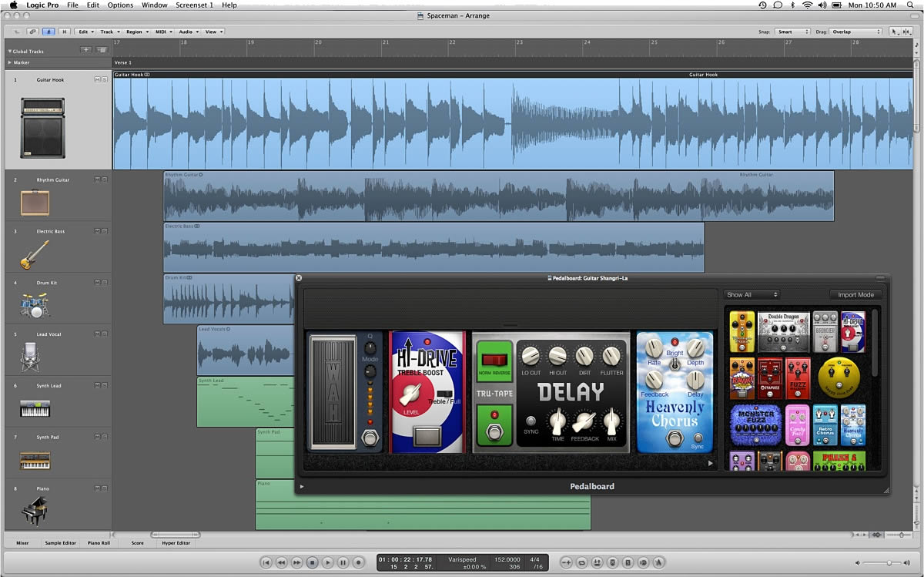Select the Monster Fuzz pedal in browser

(x=755, y=424)
